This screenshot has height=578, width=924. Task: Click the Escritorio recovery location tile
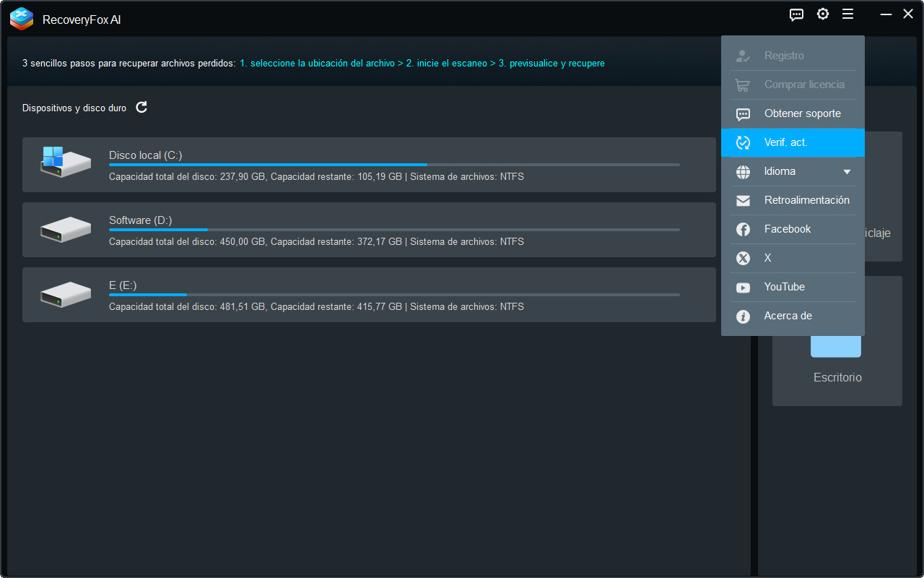tap(837, 377)
